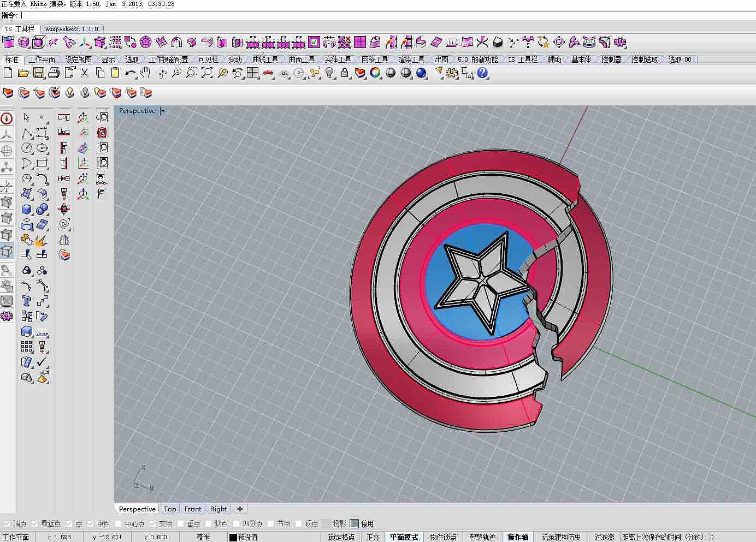
Task: Open the Help question mark icon
Action: coord(482,73)
